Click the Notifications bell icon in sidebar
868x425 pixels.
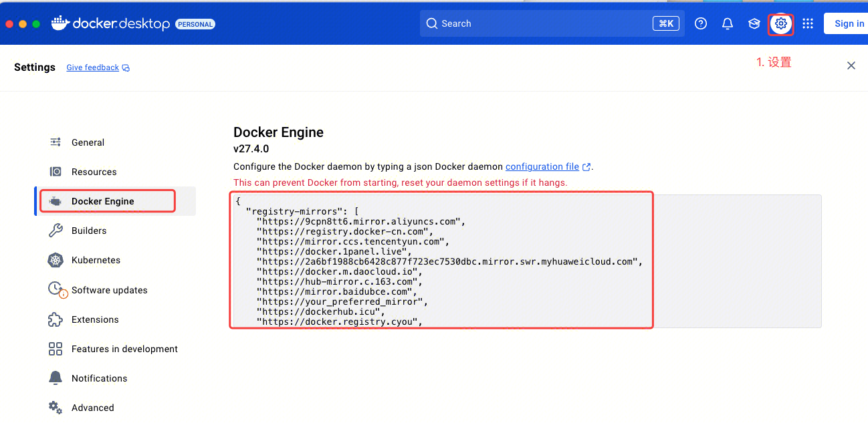(56, 378)
